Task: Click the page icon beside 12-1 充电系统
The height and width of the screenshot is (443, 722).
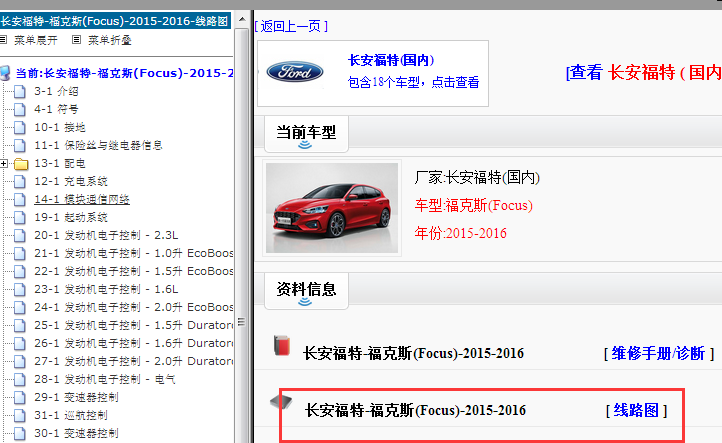Action: coord(20,181)
